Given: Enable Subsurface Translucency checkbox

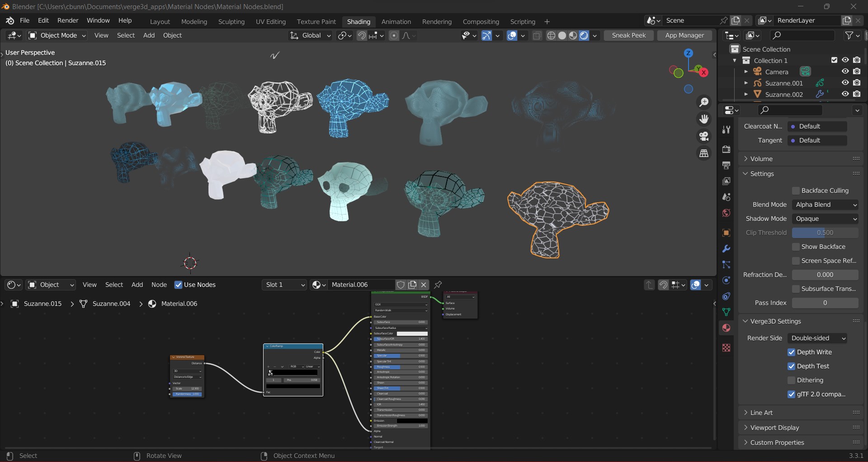Looking at the screenshot, I should coord(796,289).
